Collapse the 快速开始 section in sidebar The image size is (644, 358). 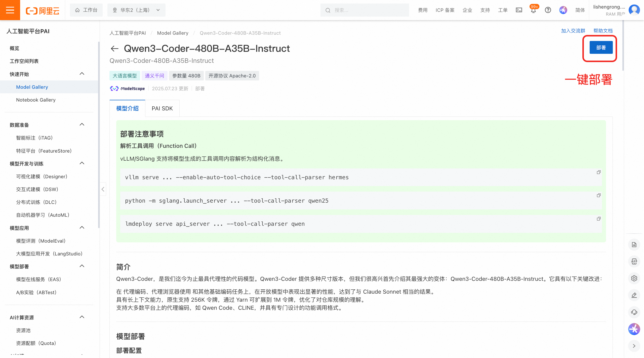pos(82,74)
